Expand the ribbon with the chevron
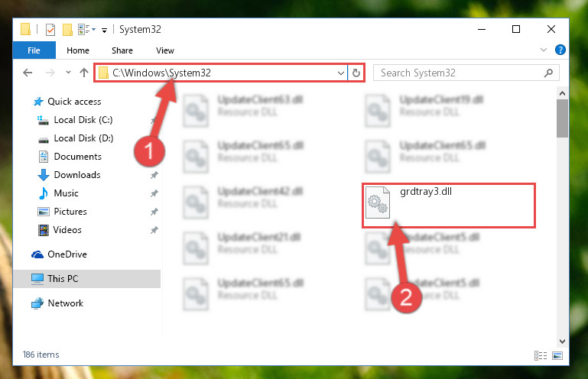This screenshot has width=588, height=379. (544, 50)
